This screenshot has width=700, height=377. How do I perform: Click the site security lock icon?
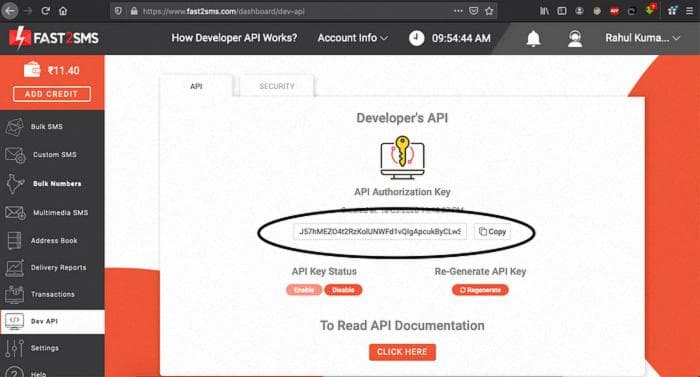[x=134, y=11]
